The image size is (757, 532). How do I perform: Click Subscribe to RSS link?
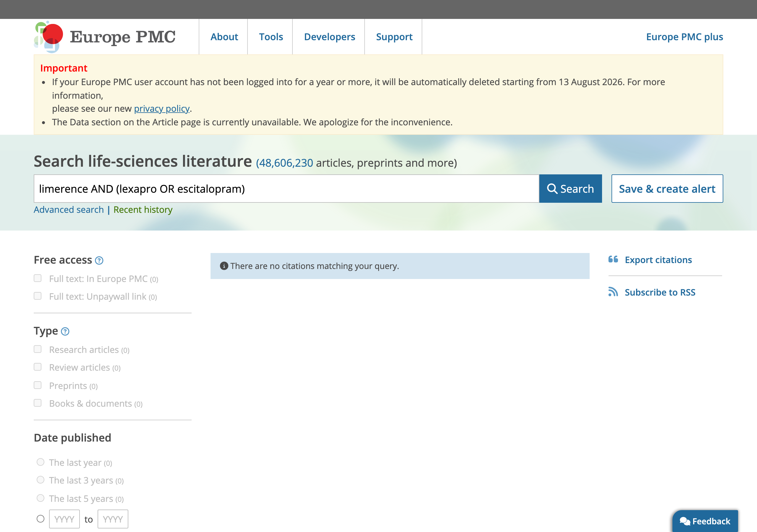coord(660,292)
